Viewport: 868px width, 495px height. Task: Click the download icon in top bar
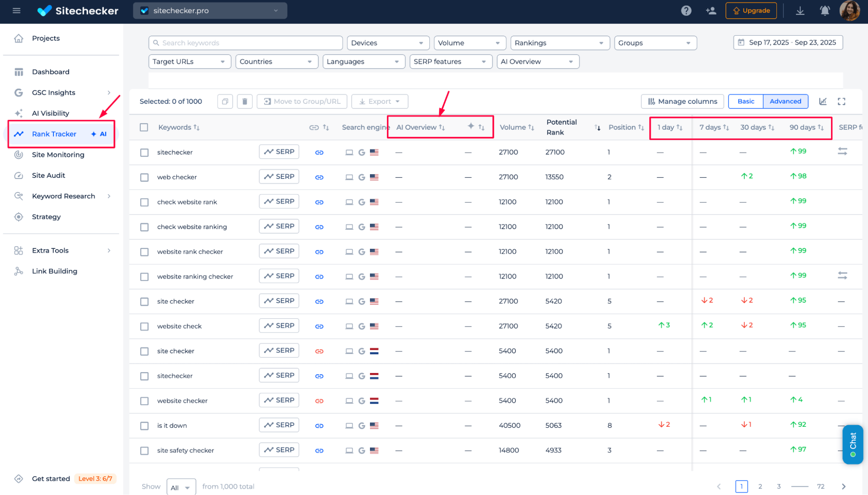[x=800, y=10]
